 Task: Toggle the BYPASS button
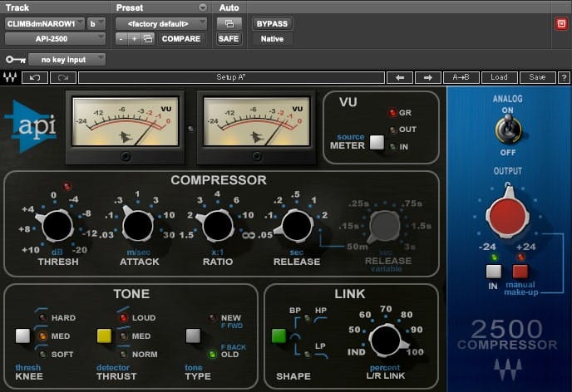point(272,24)
